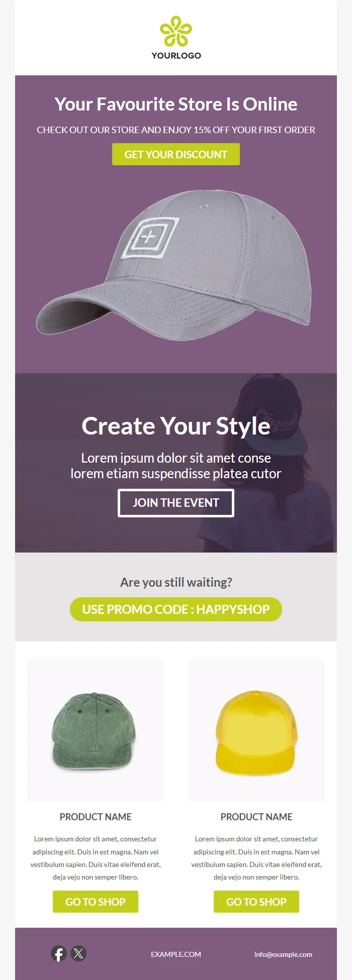The width and height of the screenshot is (352, 980).
Task: Open the EXAMPLE.COM footer link
Action: pos(176,954)
